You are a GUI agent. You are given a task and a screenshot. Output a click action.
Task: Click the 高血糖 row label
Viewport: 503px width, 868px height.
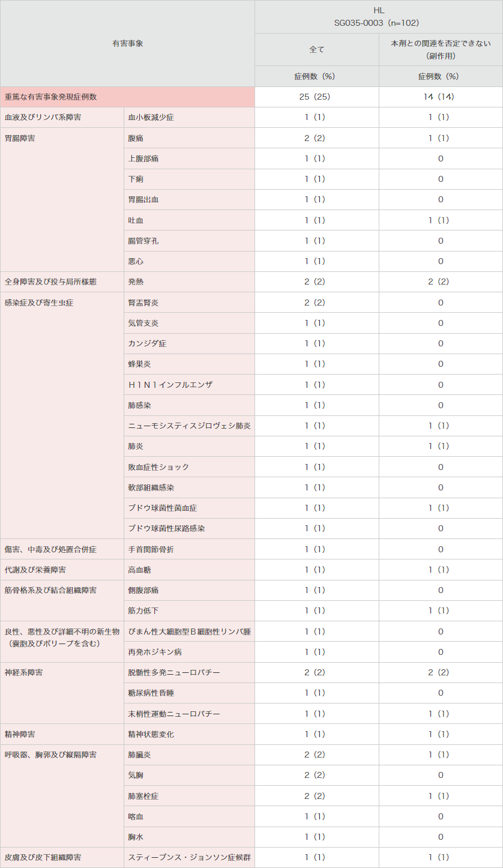pyautogui.click(x=189, y=570)
